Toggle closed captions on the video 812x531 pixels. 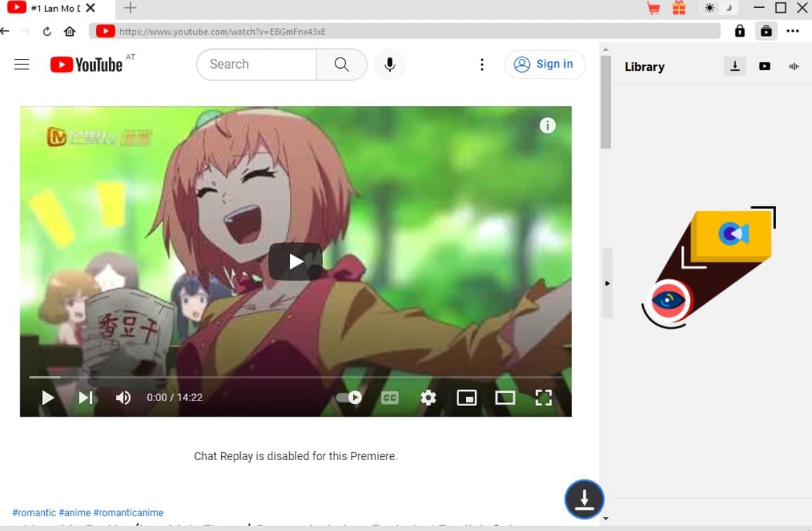[x=390, y=398]
